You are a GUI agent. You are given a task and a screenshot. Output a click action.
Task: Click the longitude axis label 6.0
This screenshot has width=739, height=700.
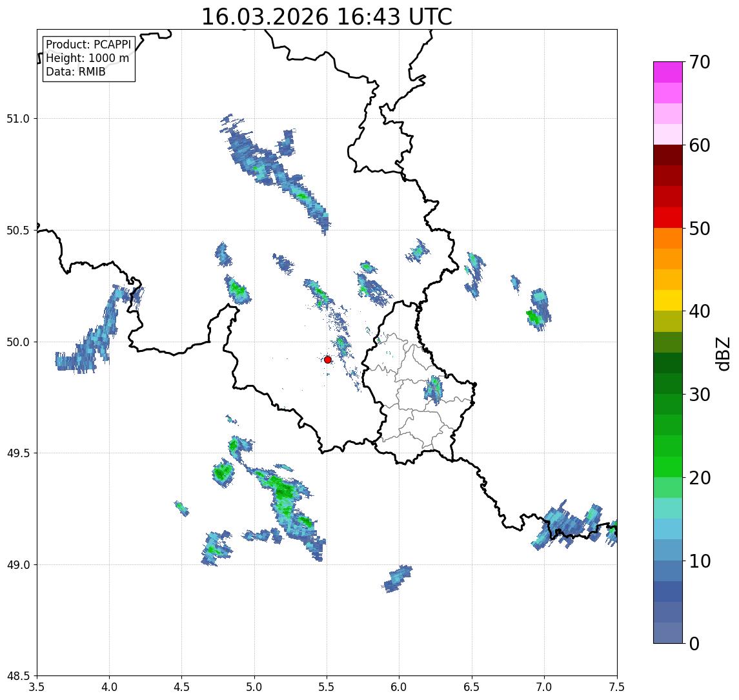tap(400, 687)
